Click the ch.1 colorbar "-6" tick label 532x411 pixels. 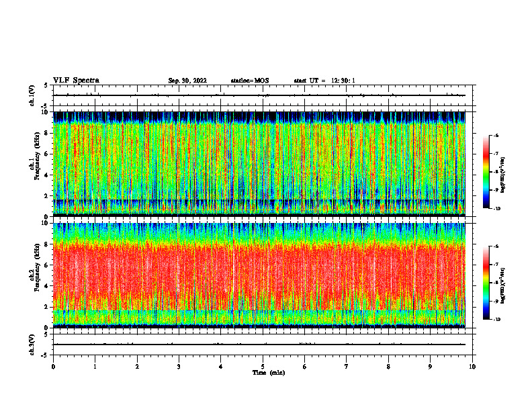495,136
